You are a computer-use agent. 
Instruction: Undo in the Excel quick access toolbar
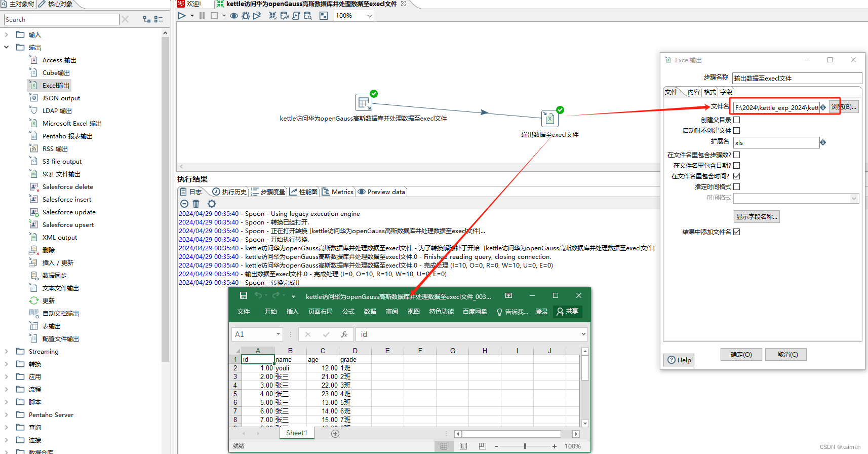[x=258, y=295]
